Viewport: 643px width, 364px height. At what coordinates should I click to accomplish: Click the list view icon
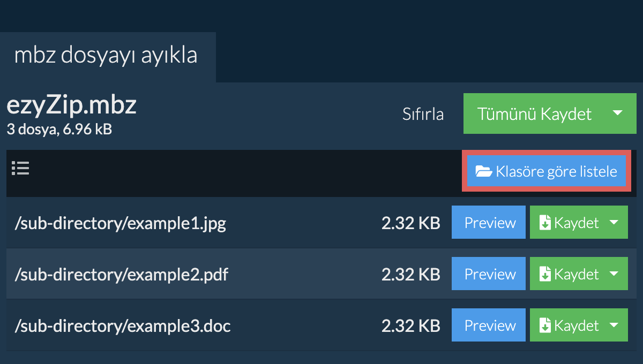click(20, 169)
